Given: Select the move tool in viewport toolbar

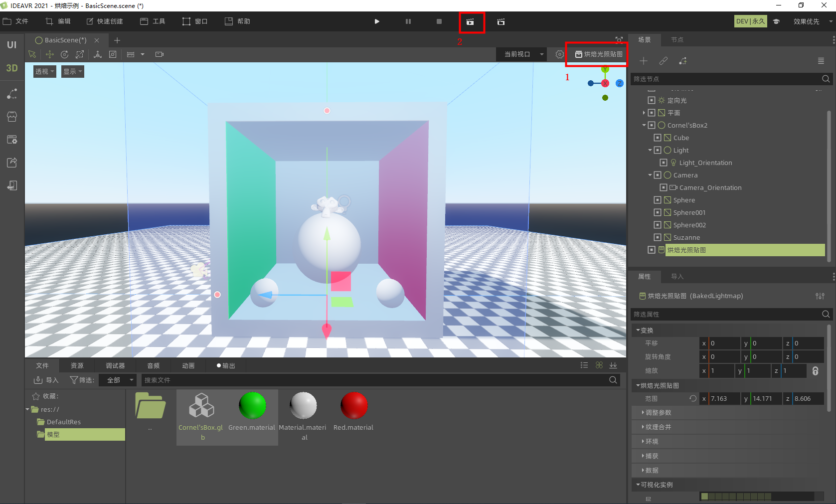Looking at the screenshot, I should (49, 54).
